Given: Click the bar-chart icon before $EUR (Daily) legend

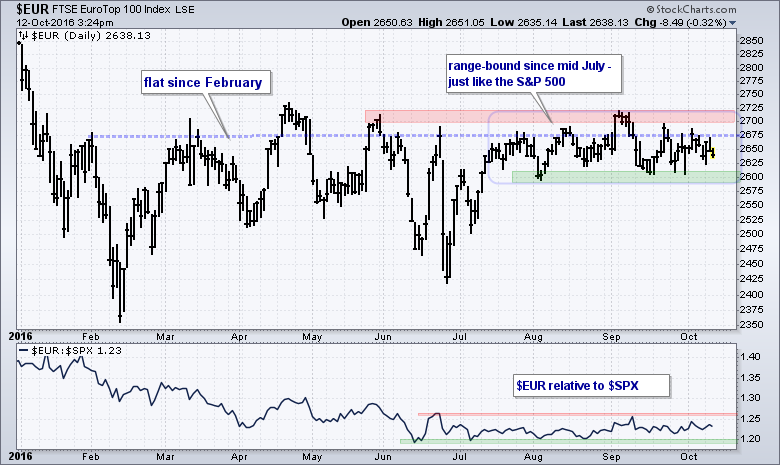Looking at the screenshot, I should 23,36.
